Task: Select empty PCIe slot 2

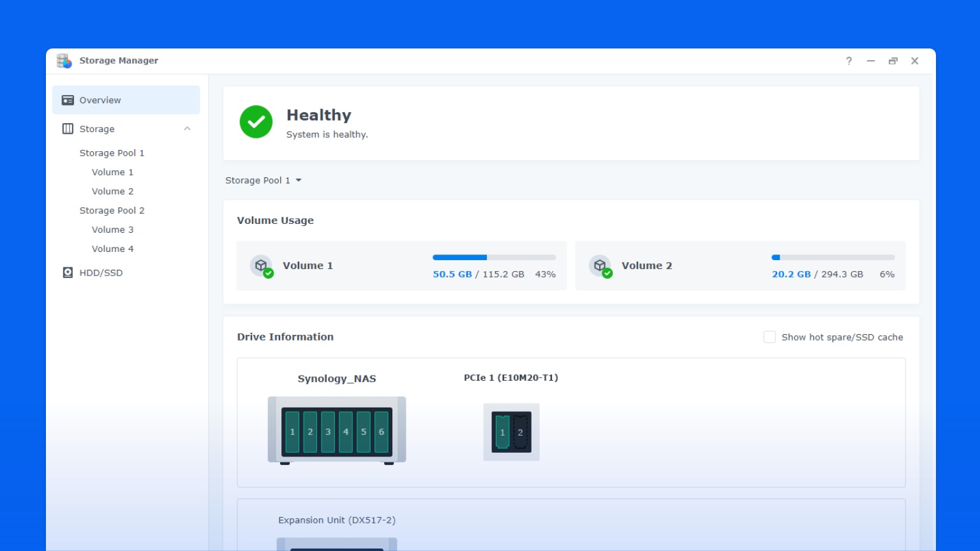Action: pyautogui.click(x=521, y=432)
